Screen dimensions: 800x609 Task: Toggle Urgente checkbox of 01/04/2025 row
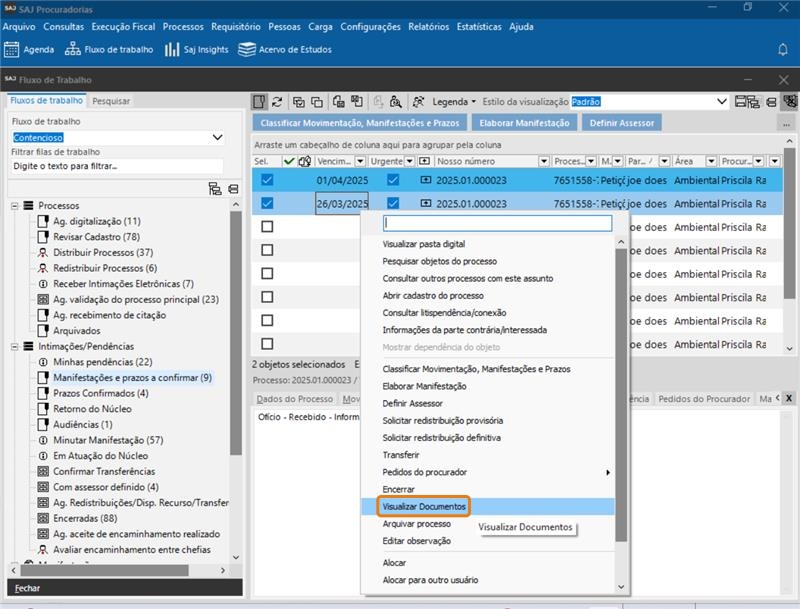point(393,180)
